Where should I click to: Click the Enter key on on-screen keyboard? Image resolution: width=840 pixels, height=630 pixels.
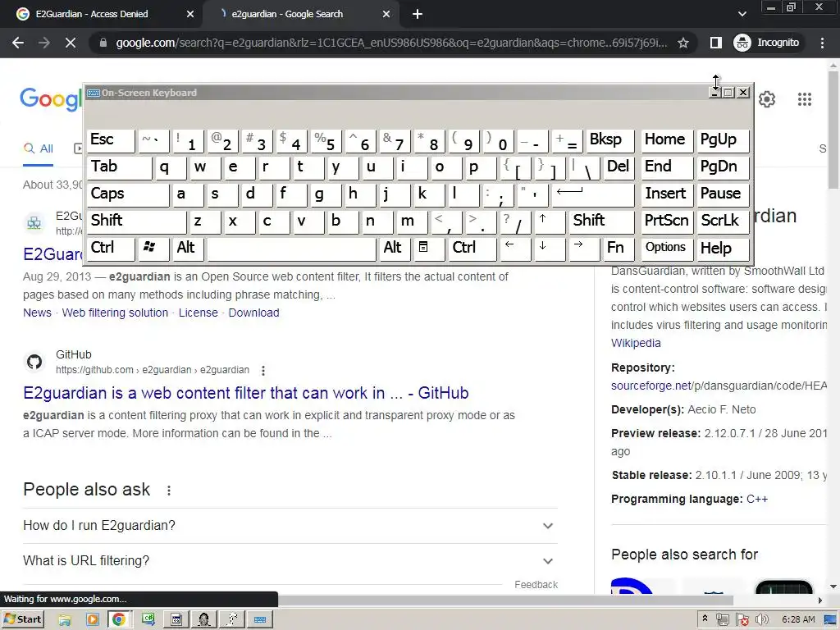[592, 194]
